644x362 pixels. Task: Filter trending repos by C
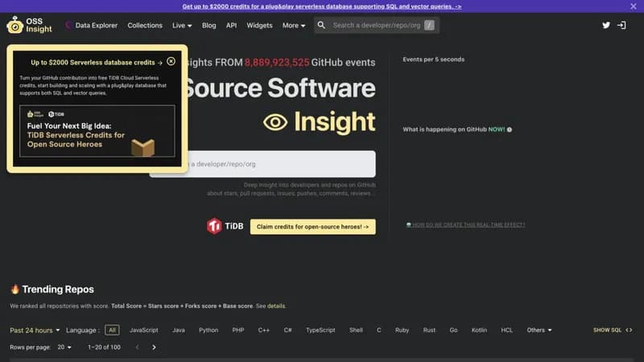point(378,330)
